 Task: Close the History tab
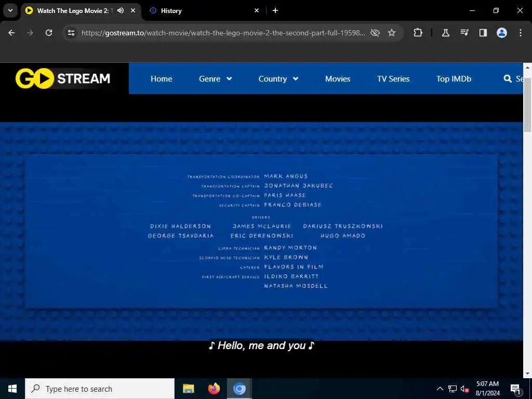click(x=257, y=10)
